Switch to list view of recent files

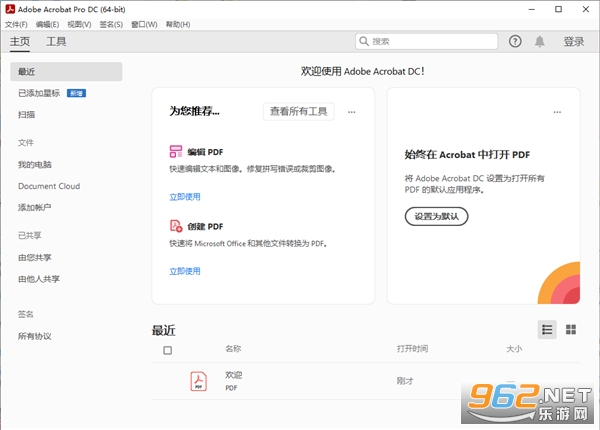[547, 329]
